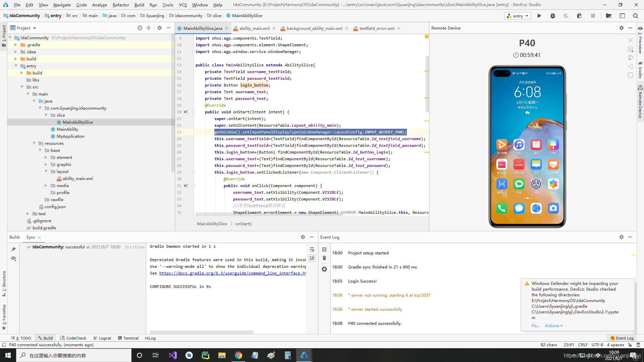644x362 pixels.
Task: Click the Windows search input box
Action: (74, 355)
